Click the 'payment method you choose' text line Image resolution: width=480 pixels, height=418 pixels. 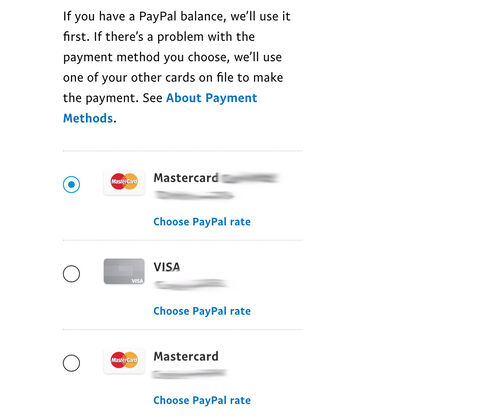pos(172,57)
